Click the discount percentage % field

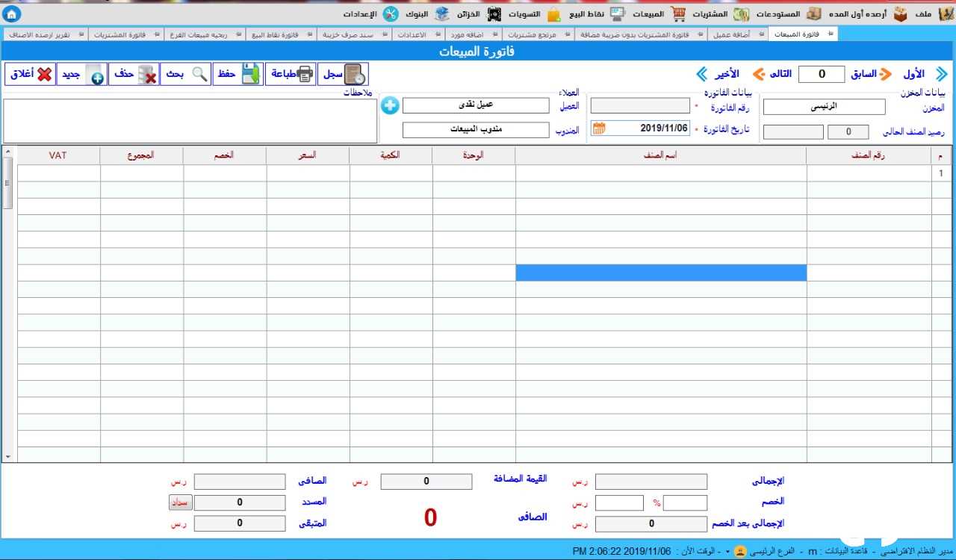[685, 503]
